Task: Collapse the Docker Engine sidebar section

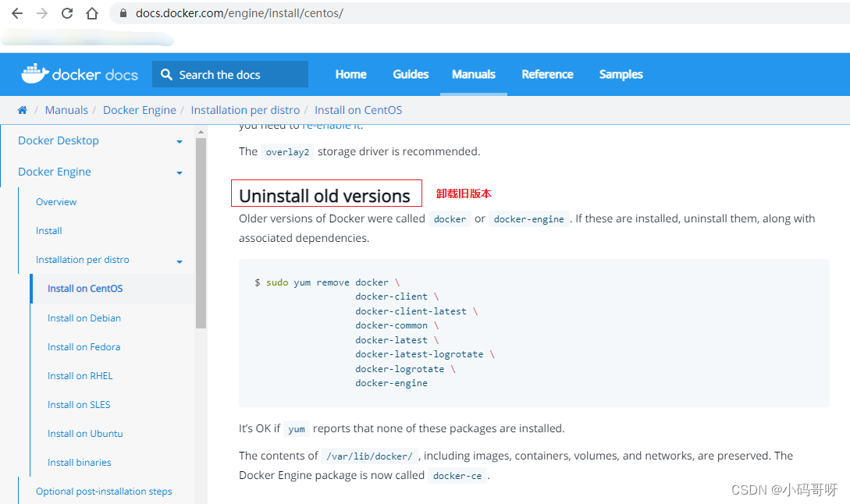Action: 180,172
